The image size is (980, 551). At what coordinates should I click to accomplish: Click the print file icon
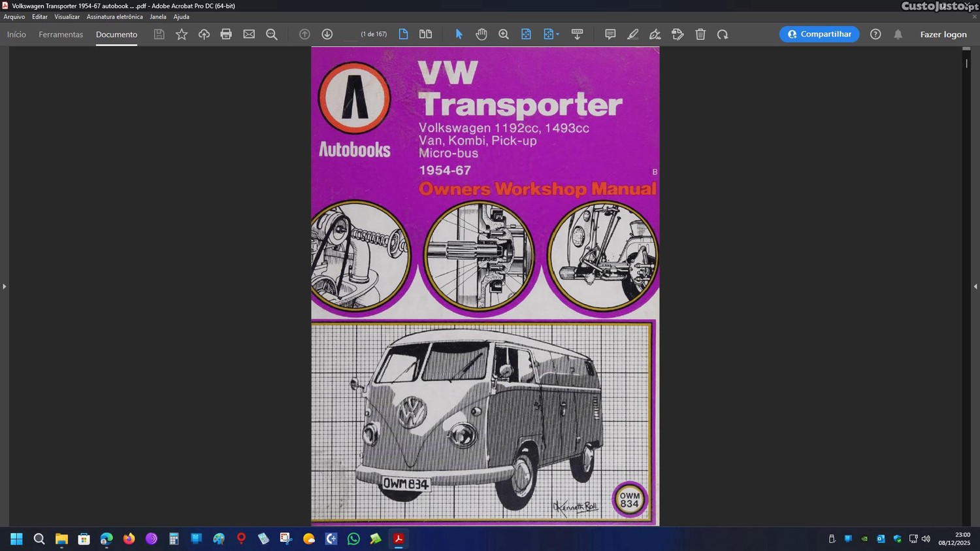point(226,35)
